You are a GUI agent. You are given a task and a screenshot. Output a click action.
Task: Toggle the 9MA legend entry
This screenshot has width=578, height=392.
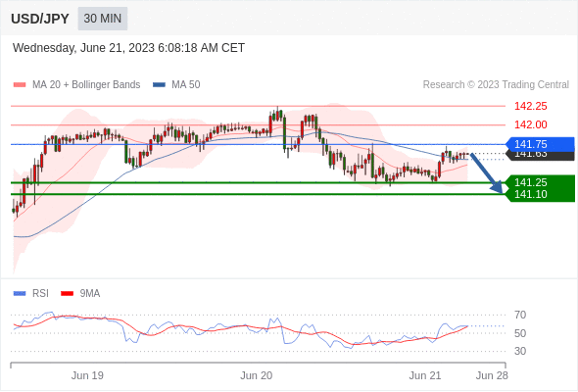(80, 294)
